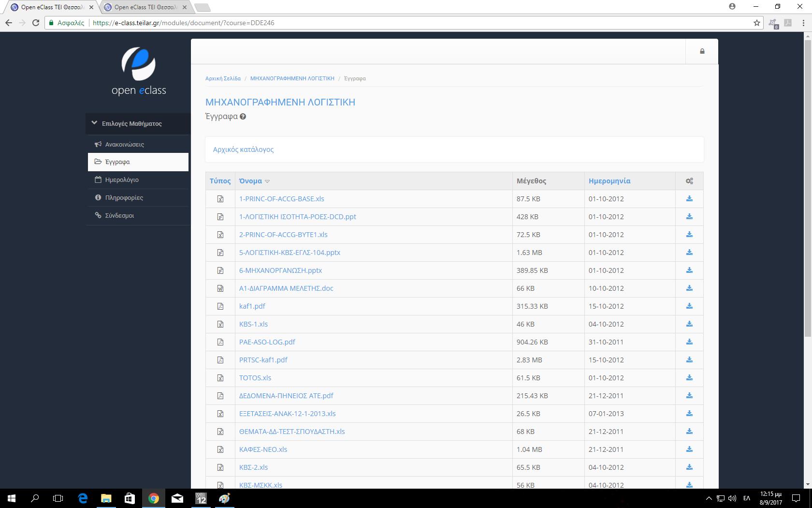Open Ανακοινώσεις in the sidebar
The height and width of the screenshot is (508, 812).
[124, 144]
